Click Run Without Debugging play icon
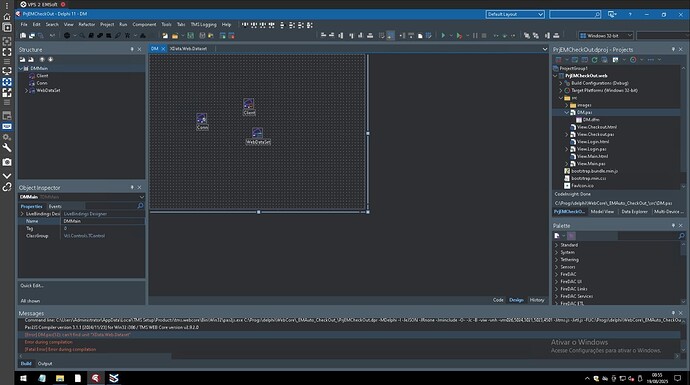The height and width of the screenshot is (385, 690). pyautogui.click(x=459, y=36)
